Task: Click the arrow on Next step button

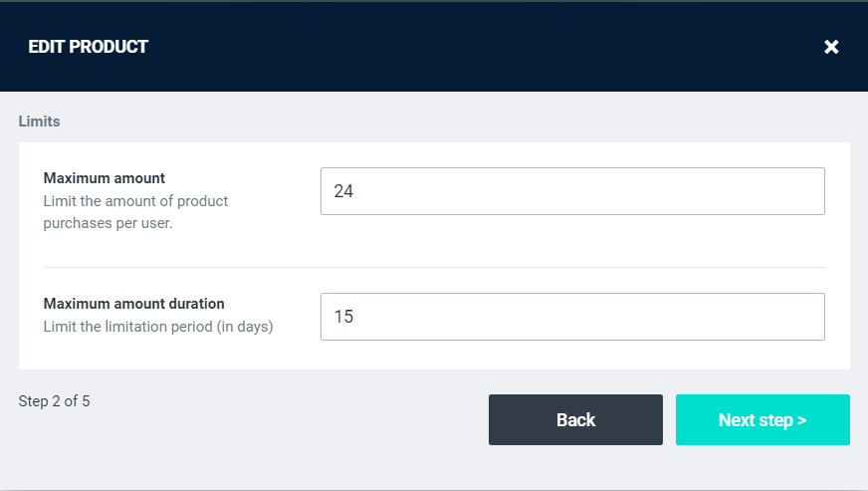Action: (800, 420)
